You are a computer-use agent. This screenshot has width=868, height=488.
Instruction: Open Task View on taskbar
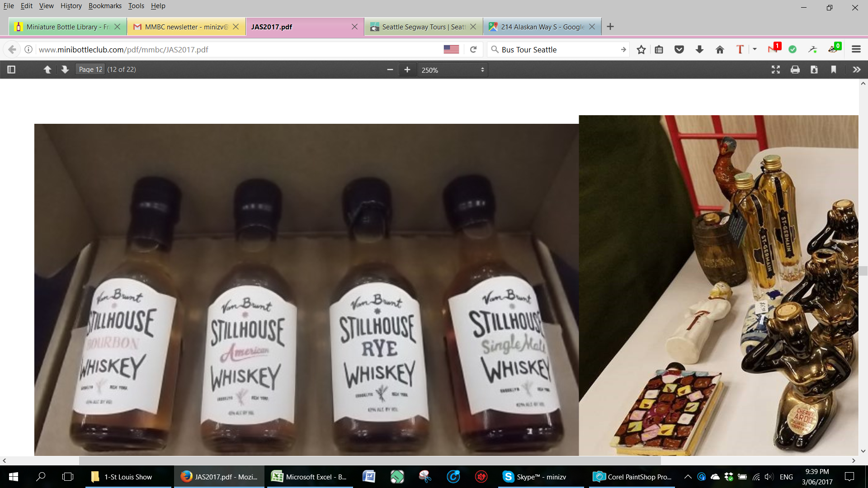(68, 477)
